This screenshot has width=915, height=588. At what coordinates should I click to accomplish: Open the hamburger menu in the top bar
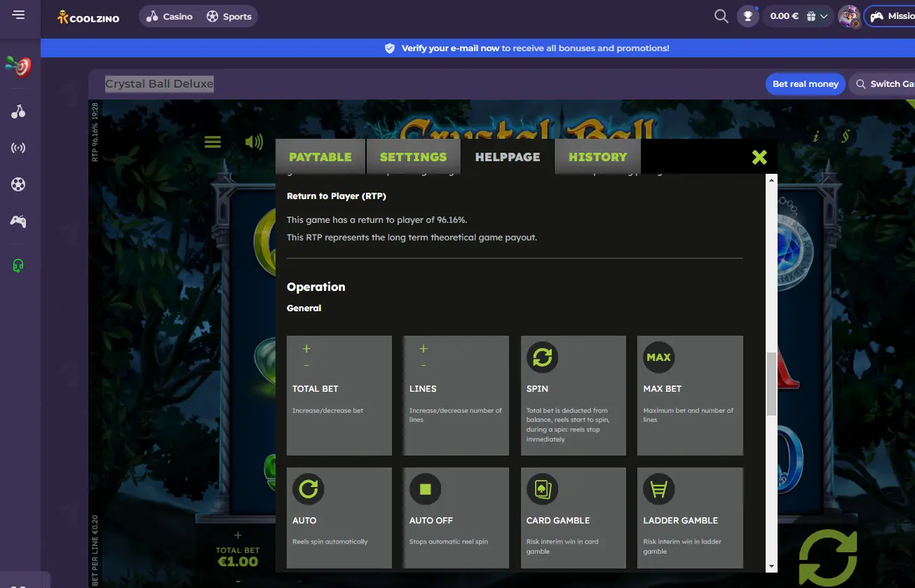[19, 15]
